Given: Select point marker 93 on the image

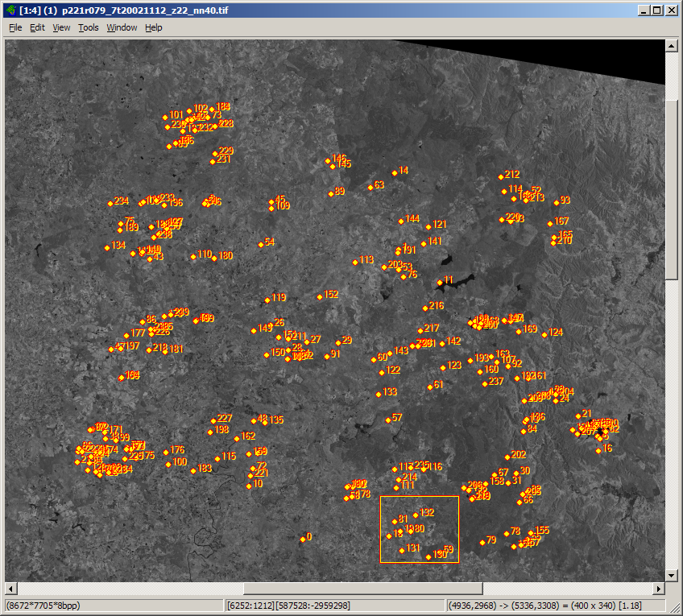Looking at the screenshot, I should tap(556, 202).
